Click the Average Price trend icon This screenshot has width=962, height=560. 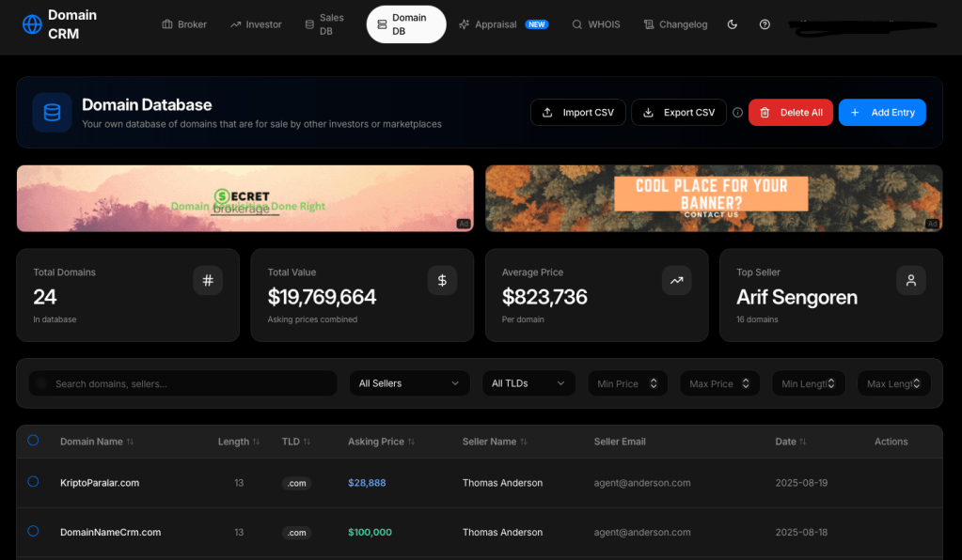[x=676, y=280]
